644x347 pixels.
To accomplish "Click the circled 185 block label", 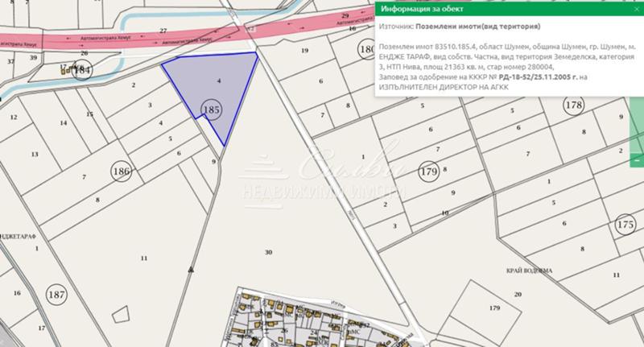I will point(212,109).
